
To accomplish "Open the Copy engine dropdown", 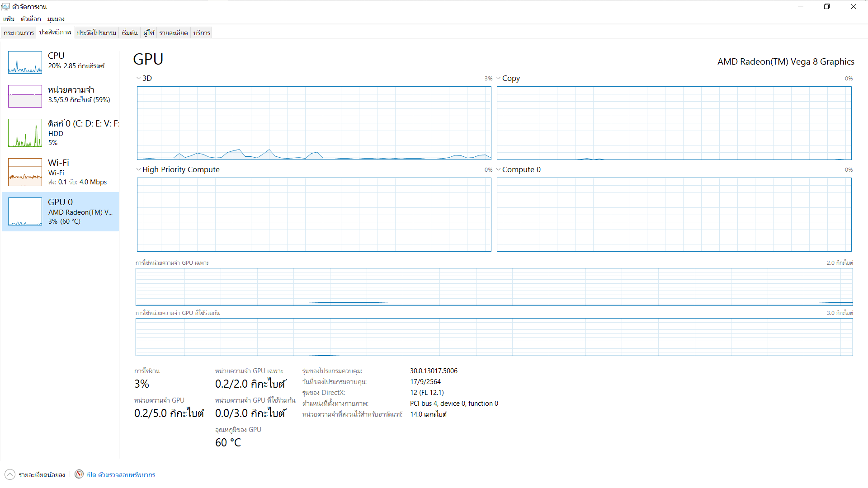I will point(499,78).
